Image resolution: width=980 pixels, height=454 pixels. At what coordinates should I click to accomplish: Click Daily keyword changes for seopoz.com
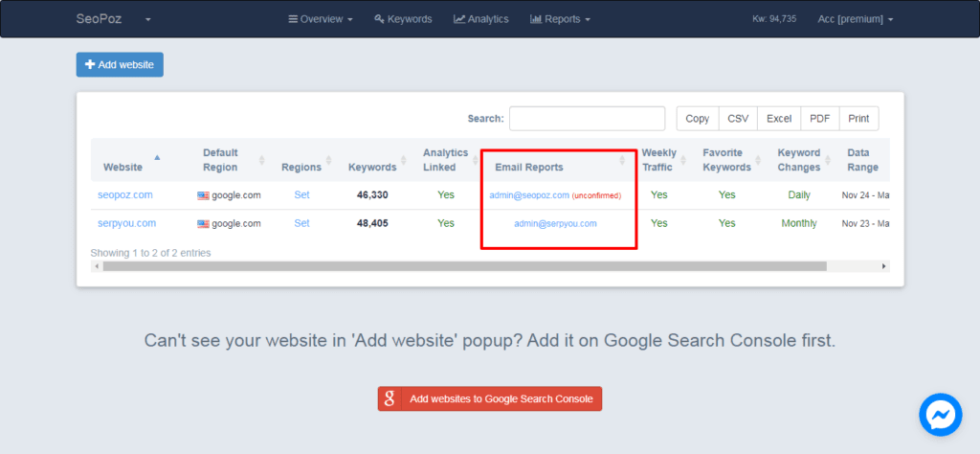tap(799, 195)
